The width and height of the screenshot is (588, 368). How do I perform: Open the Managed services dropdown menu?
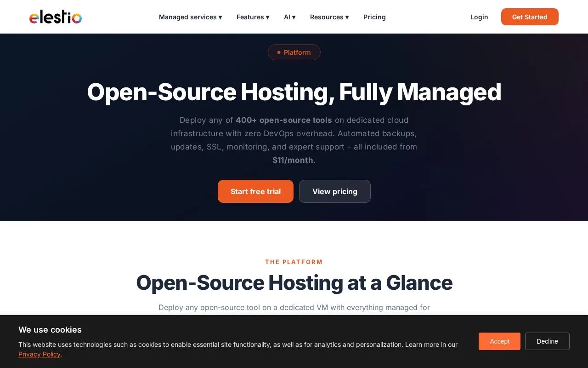pyautogui.click(x=190, y=17)
